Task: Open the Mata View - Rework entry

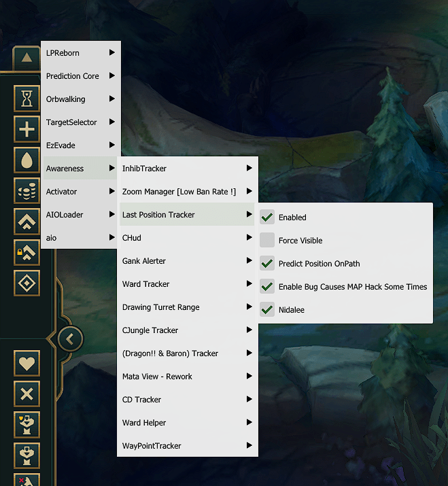Action: pos(187,376)
